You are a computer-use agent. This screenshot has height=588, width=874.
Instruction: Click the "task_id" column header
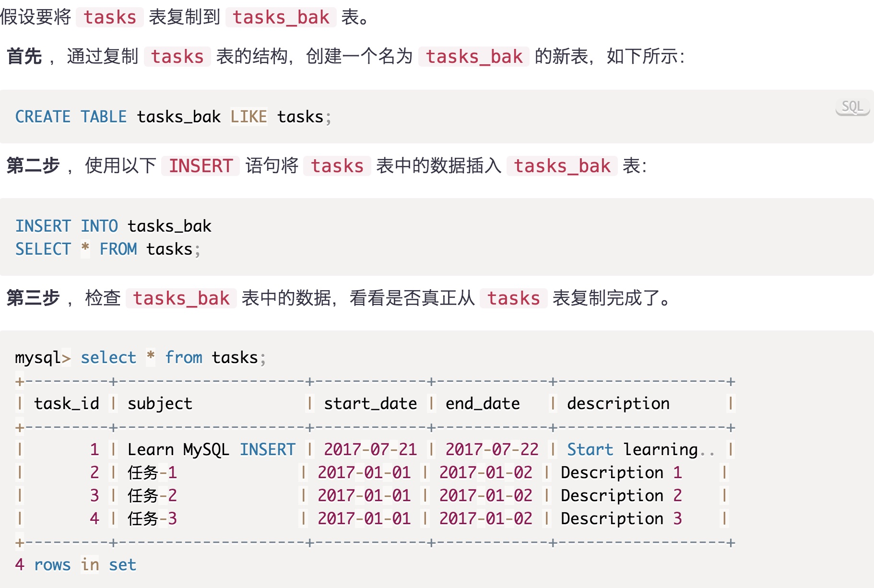(67, 403)
